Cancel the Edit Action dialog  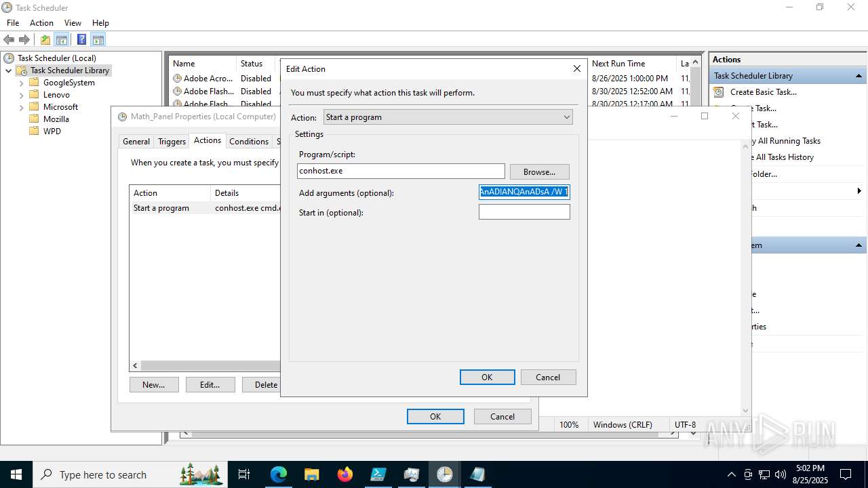coord(548,378)
